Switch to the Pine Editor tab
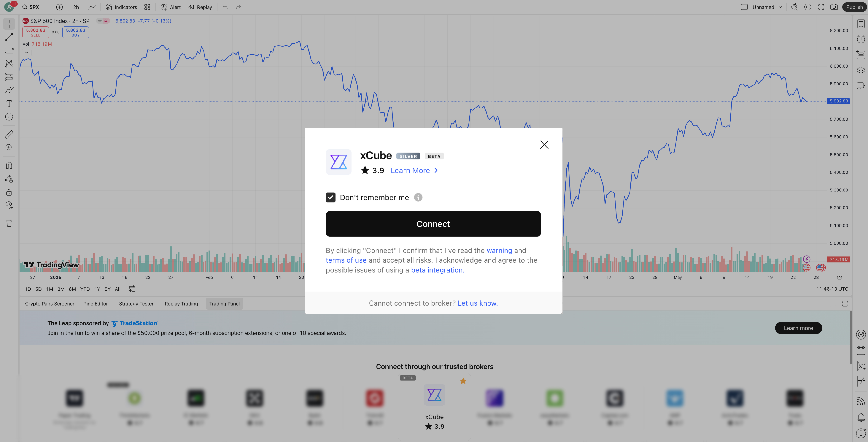This screenshot has height=442, width=868. (x=96, y=304)
